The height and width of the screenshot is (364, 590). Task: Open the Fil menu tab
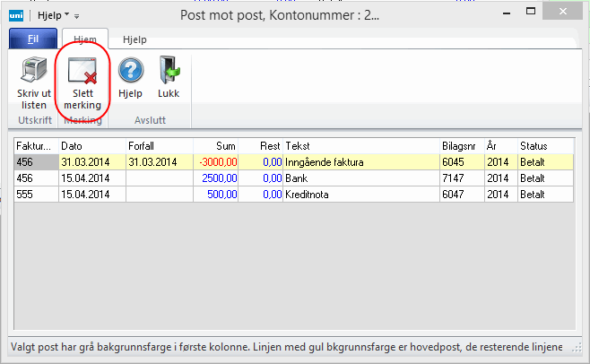[33, 39]
